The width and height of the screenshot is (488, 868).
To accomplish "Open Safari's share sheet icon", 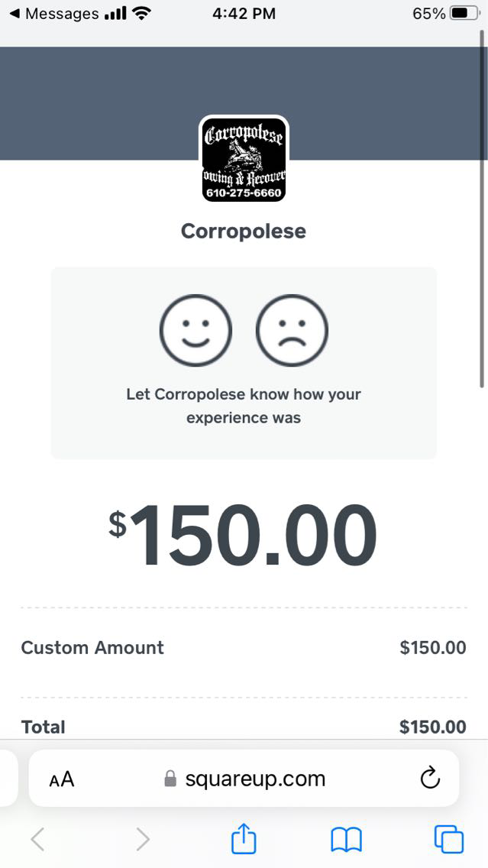I will (x=244, y=840).
